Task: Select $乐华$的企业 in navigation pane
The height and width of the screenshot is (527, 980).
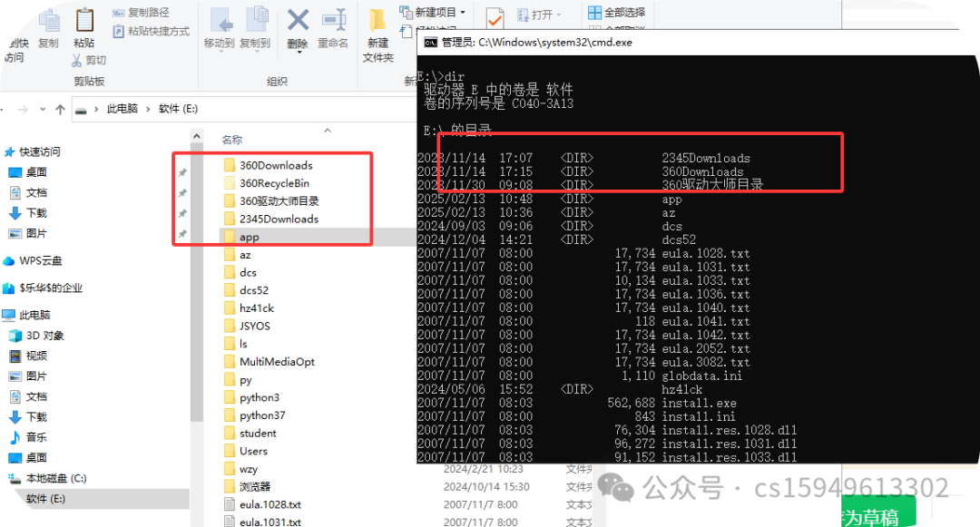Action: point(51,288)
